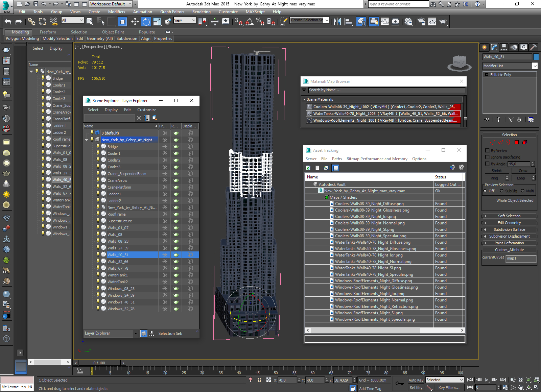Switch to the Freeform ribbon tab
This screenshot has width=541, height=392.
tap(48, 32)
